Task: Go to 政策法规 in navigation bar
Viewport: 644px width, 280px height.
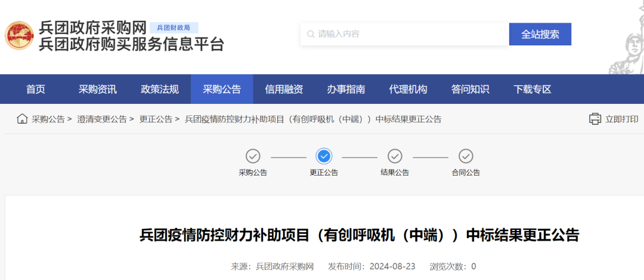Action: pyautogui.click(x=160, y=90)
